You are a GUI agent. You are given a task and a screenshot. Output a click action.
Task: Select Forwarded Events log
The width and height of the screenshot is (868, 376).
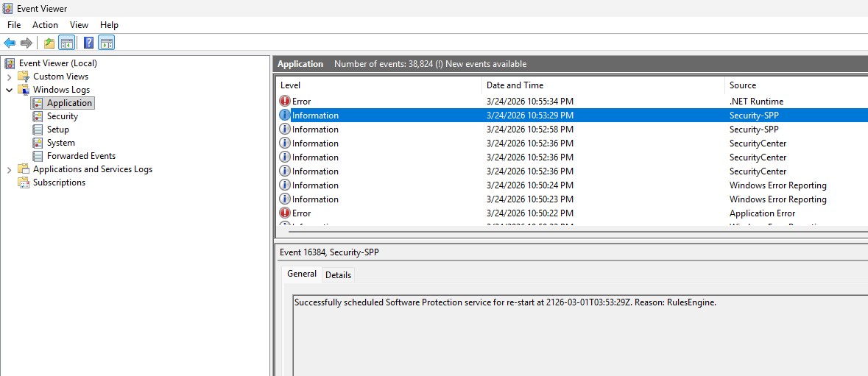(x=81, y=156)
